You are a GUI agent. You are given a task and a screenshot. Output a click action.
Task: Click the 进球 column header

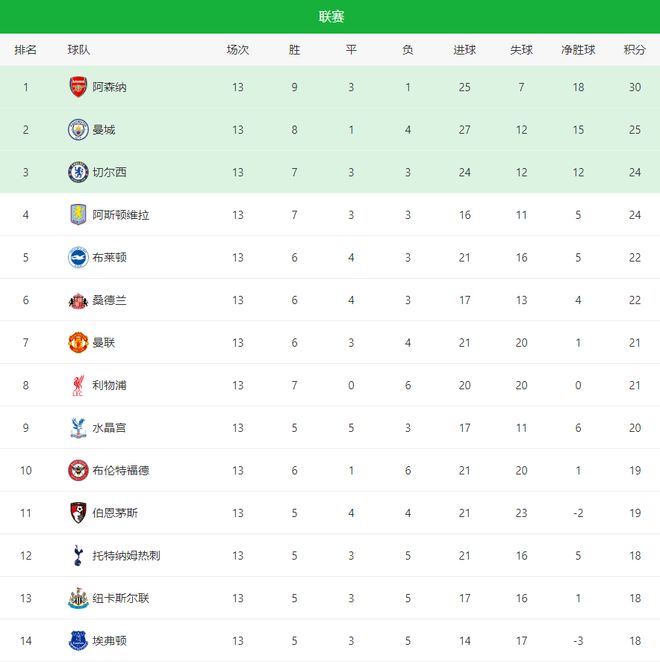(464, 50)
